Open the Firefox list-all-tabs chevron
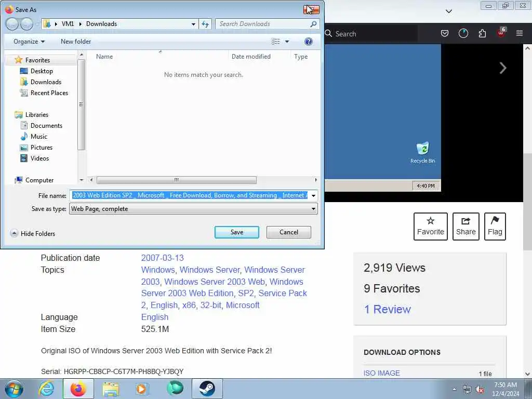Image resolution: width=532 pixels, height=399 pixels. tap(448, 11)
